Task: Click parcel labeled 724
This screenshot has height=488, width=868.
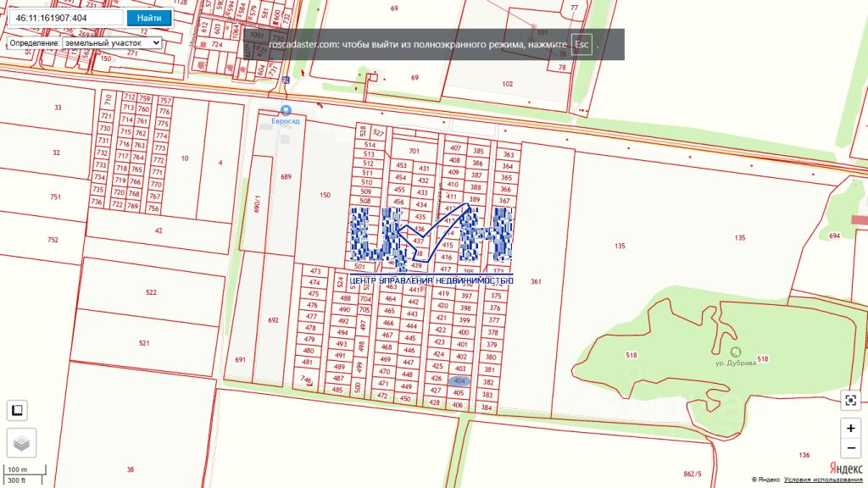Action: pos(217,44)
